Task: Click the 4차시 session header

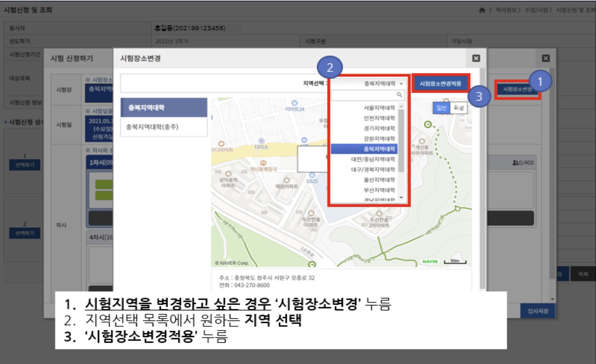Action: [x=100, y=237]
